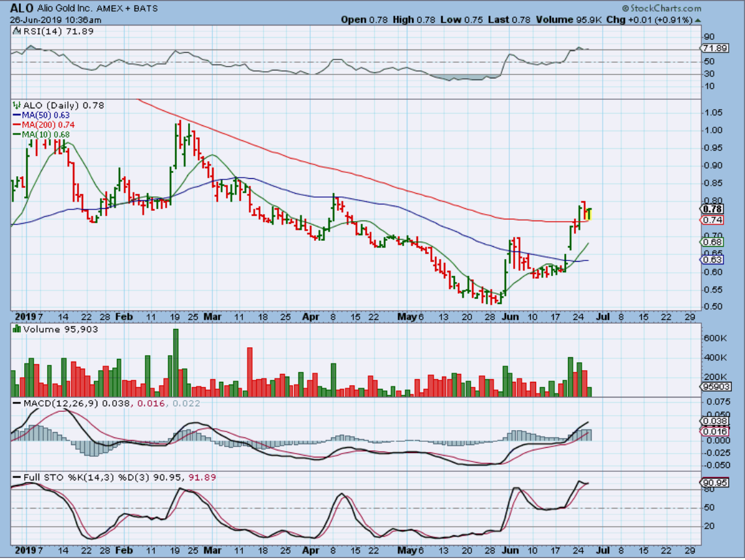Select the AMEX + BATS exchange label

[127, 8]
